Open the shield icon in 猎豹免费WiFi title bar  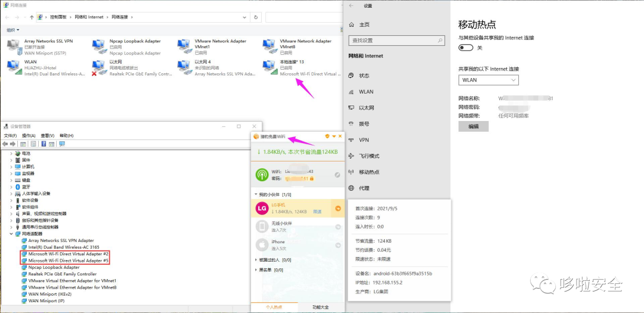pyautogui.click(x=327, y=137)
